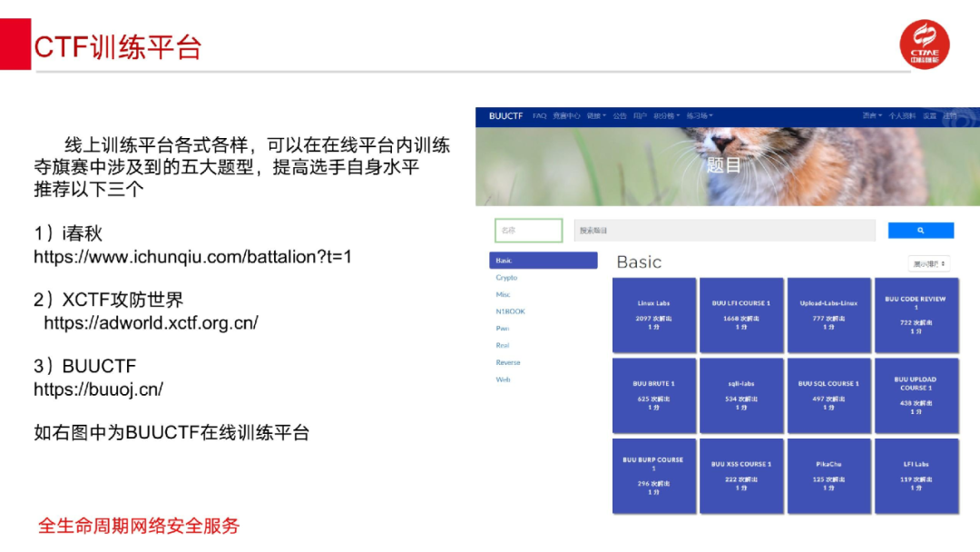
Task: Select the Pwn category
Action: [x=502, y=328]
